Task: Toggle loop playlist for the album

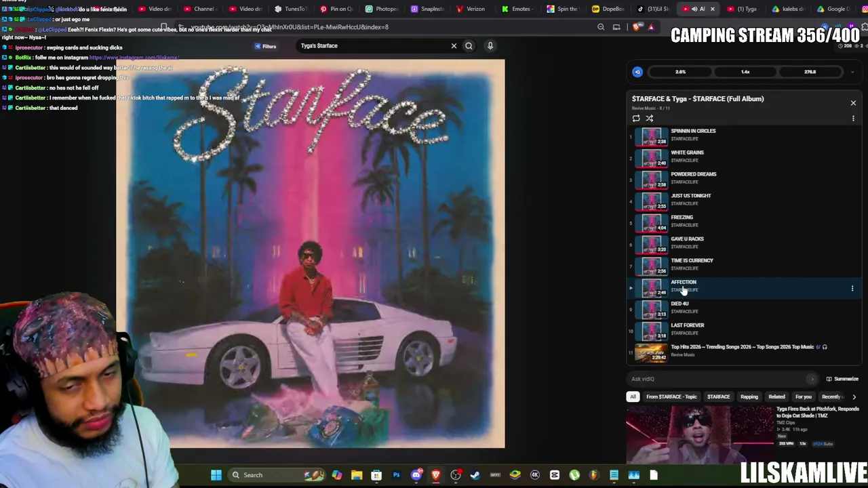Action: pyautogui.click(x=636, y=118)
